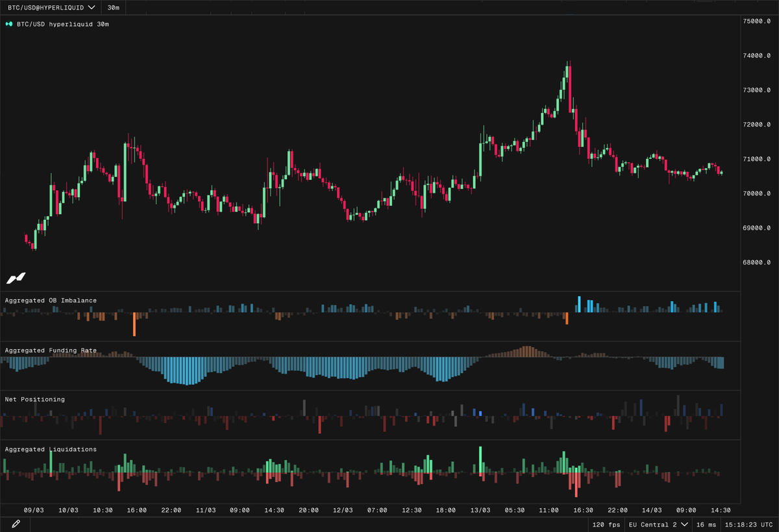The image size is (779, 532).
Task: Click the 13/03 date marker on time axis
Action: coord(480,510)
